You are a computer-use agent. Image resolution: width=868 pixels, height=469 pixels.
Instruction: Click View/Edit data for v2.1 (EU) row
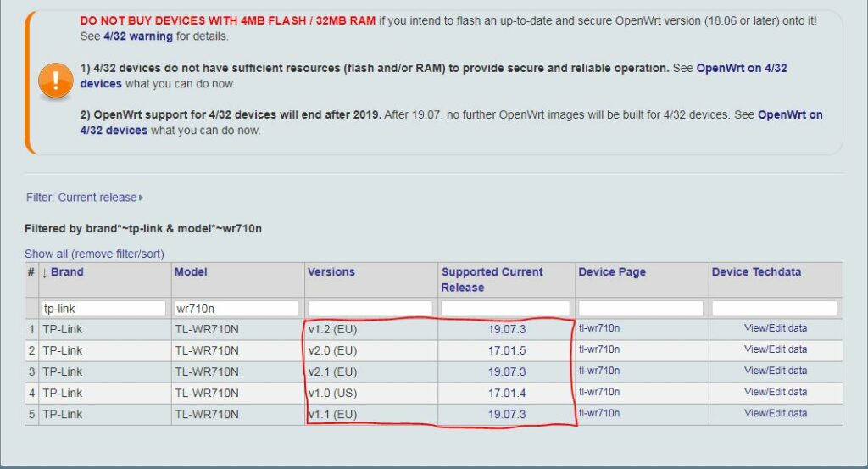(776, 371)
